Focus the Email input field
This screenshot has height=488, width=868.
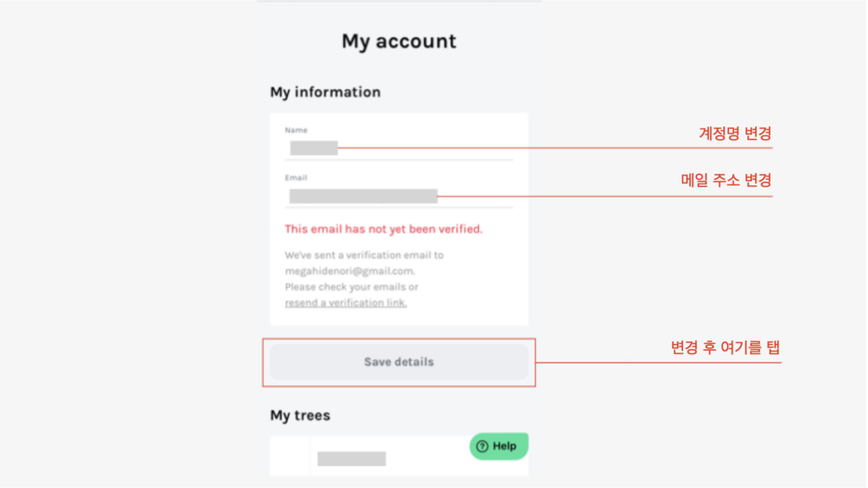point(398,196)
